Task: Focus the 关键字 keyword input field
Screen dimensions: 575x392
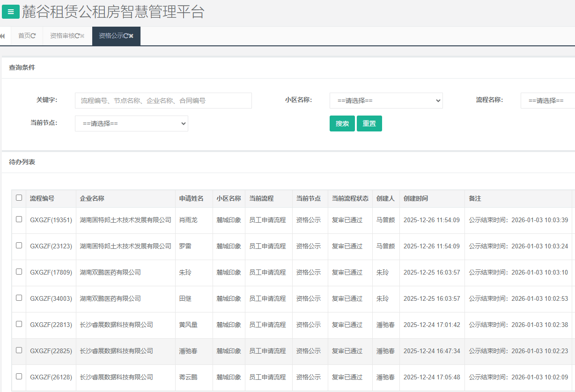Action: (163, 101)
